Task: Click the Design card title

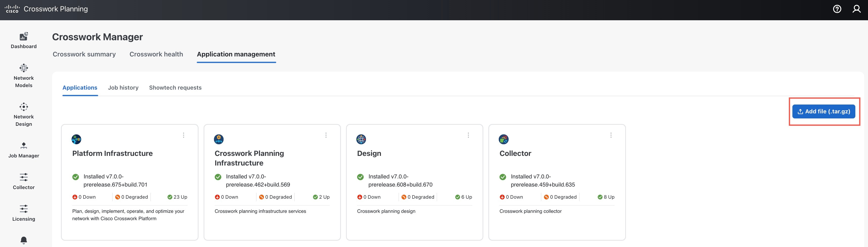Action: pyautogui.click(x=369, y=153)
